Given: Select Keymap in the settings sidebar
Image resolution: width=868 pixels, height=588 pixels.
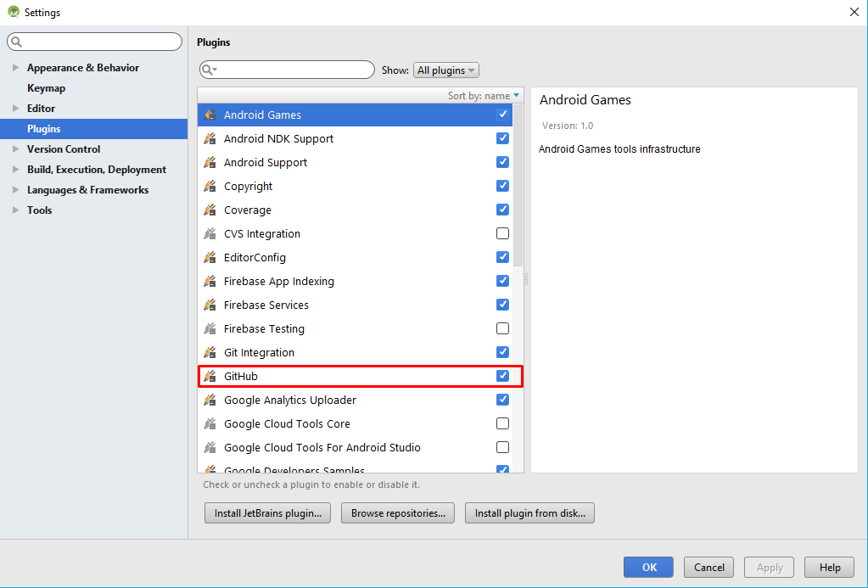Looking at the screenshot, I should point(46,87).
